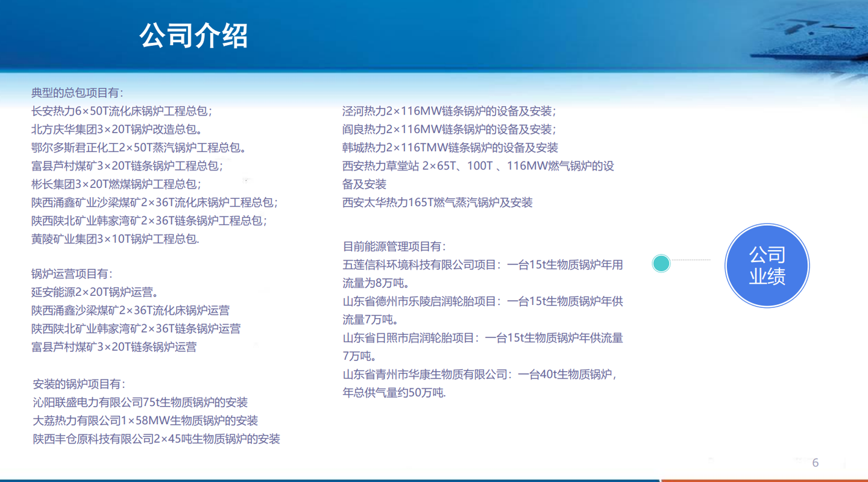Click line 陕西涌鑫沙梁煤矿2×36T流化床锅炉运营
The height and width of the screenshot is (482, 868).
130,311
